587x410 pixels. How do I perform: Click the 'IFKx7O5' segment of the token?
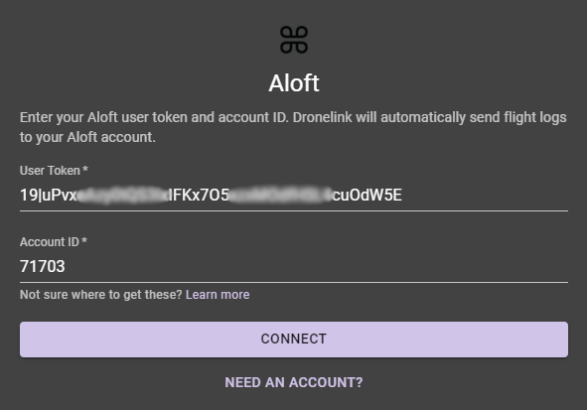click(x=199, y=195)
